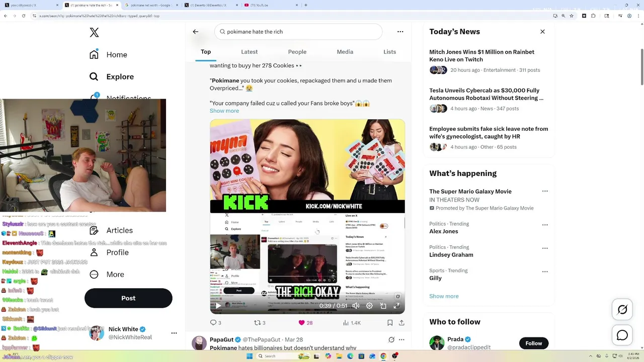Open options for Alex Jones trend
The image size is (644, 362).
click(545, 225)
